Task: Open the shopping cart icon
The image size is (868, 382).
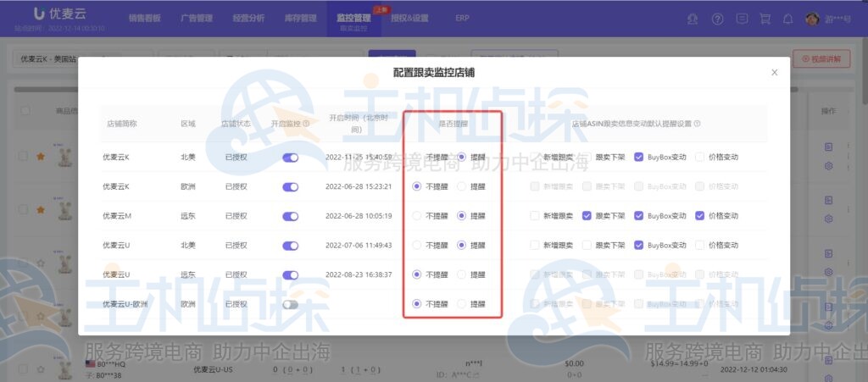Action: (x=765, y=19)
